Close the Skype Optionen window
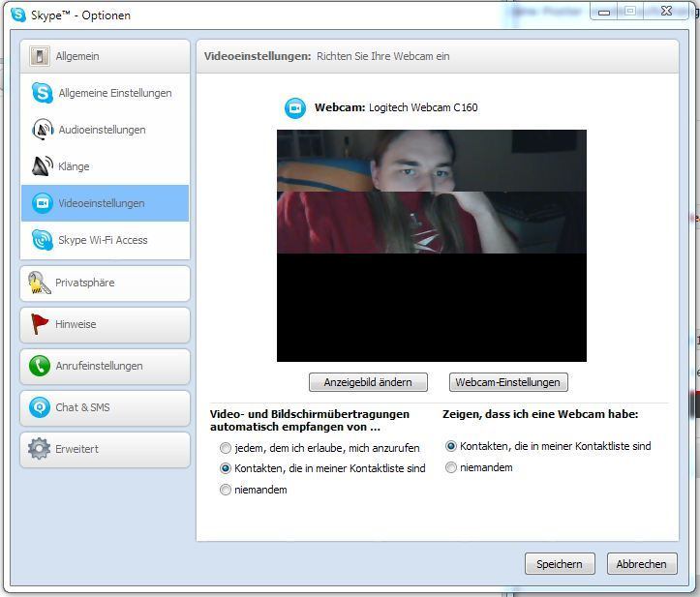Viewport: 700px width, 597px height. [x=667, y=11]
